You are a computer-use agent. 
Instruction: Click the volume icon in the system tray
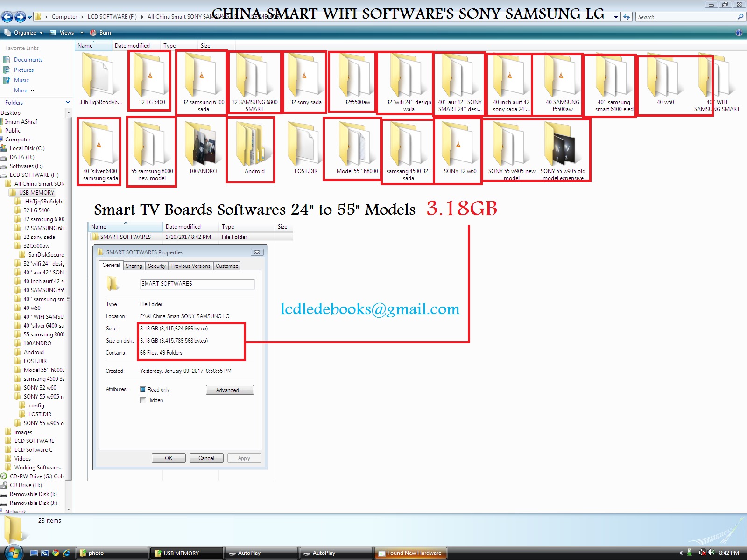pos(712,553)
